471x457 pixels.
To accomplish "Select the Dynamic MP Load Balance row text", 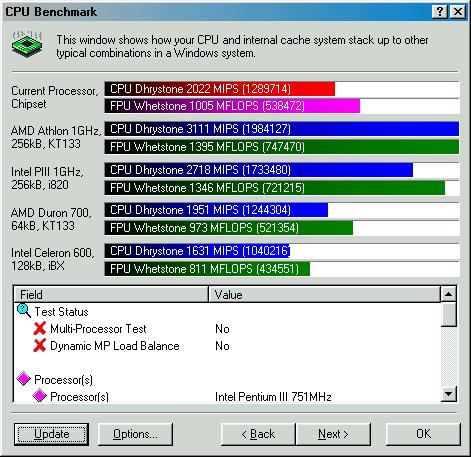I will (115, 346).
